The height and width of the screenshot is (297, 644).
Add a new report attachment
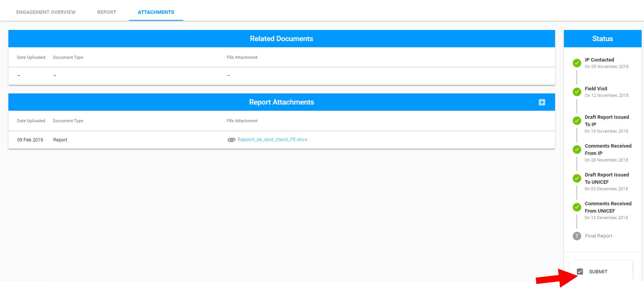click(x=542, y=102)
